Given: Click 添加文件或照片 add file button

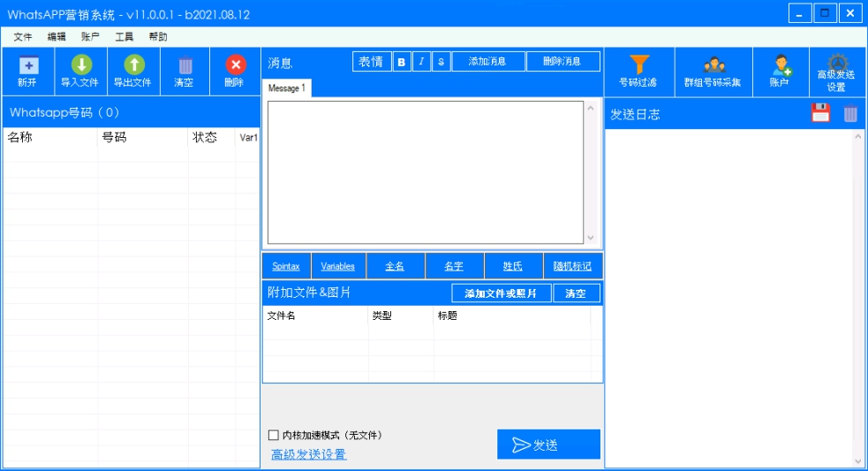Looking at the screenshot, I should (x=502, y=293).
